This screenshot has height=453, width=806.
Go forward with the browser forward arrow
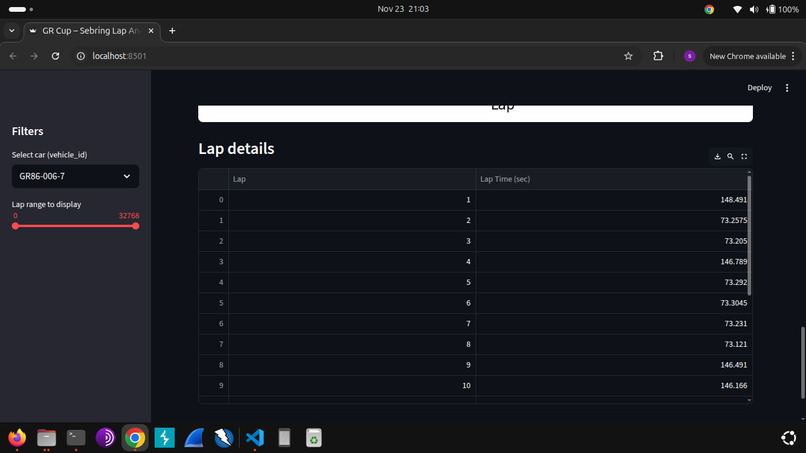coord(34,56)
